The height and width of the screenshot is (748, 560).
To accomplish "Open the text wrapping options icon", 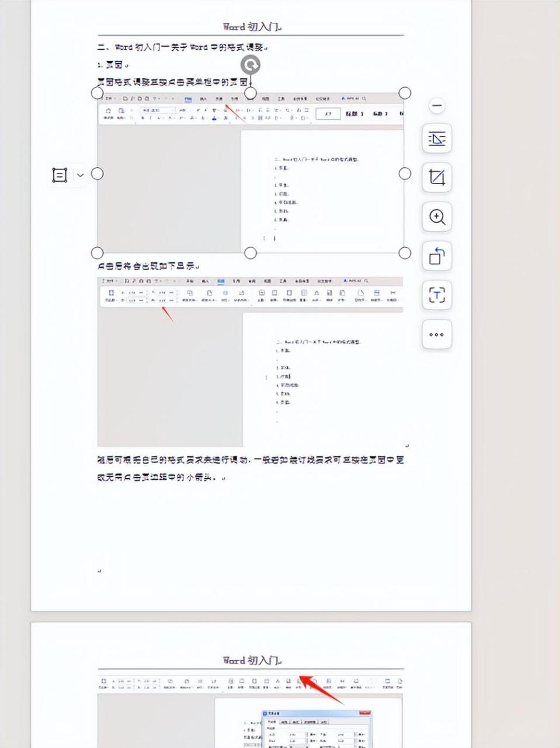I will pos(437,138).
